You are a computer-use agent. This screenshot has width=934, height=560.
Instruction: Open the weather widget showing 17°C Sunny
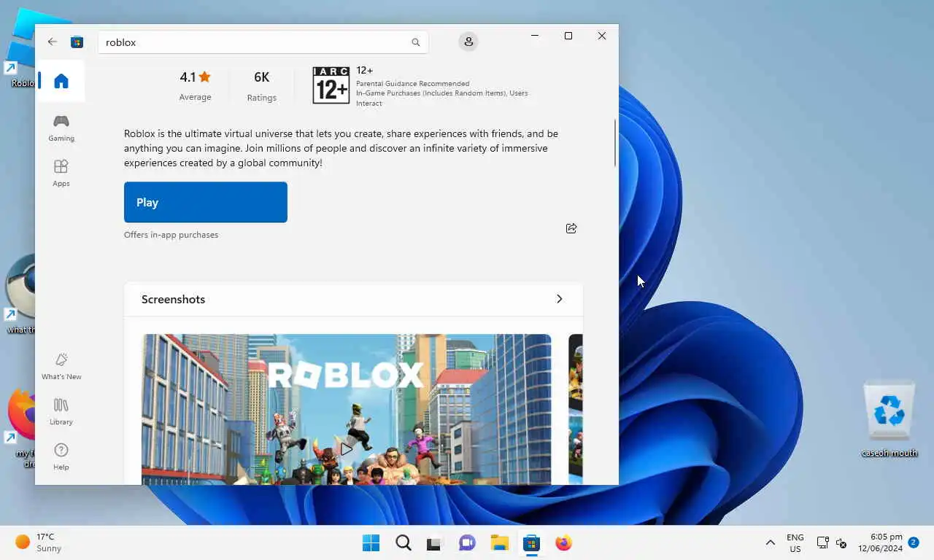(x=39, y=542)
